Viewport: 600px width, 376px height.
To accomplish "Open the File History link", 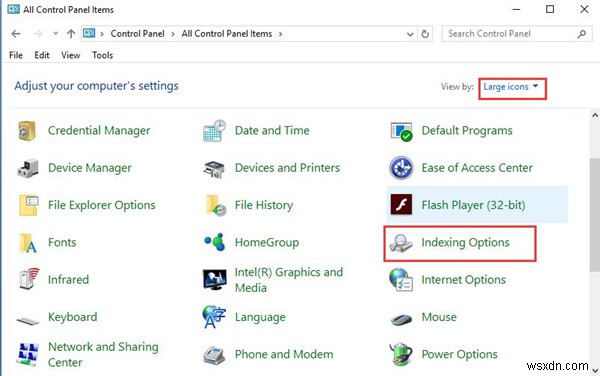I will [264, 205].
